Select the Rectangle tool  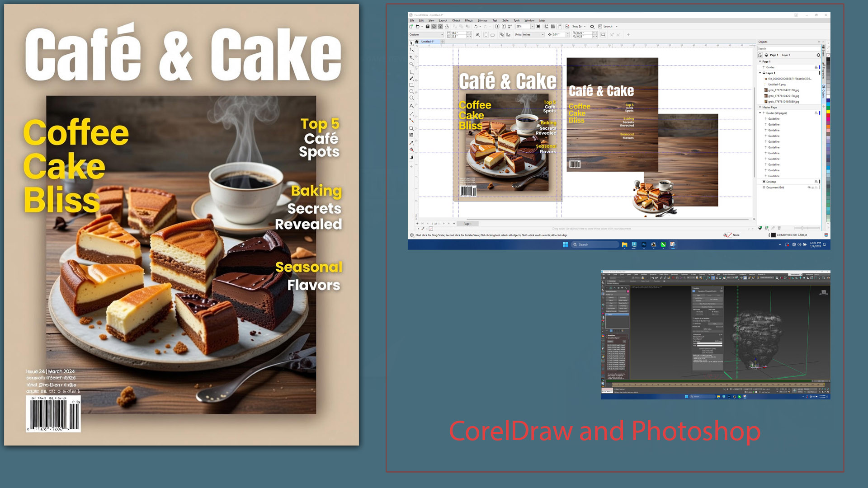[x=411, y=85]
